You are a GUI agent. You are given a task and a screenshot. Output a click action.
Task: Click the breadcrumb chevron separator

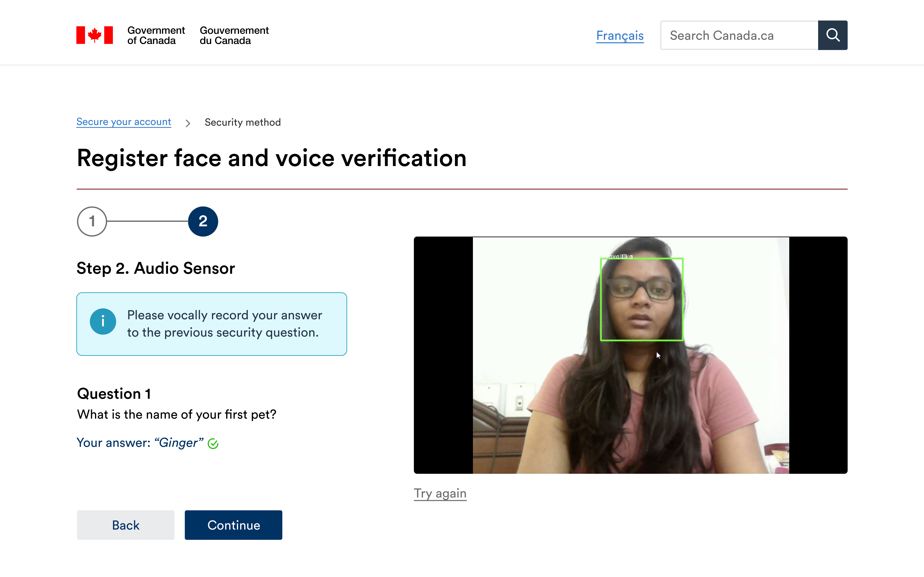tap(188, 123)
